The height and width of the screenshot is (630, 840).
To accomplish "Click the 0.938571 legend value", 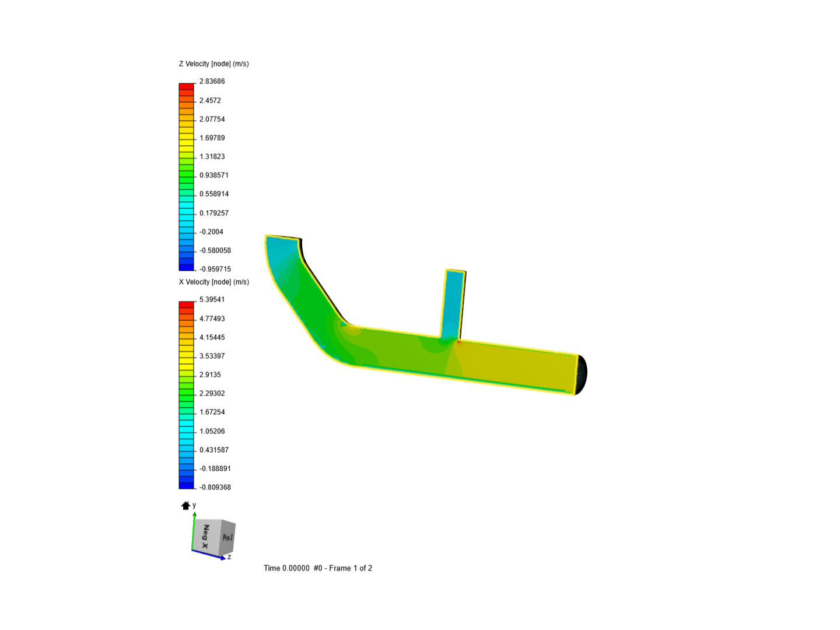I will click(214, 175).
